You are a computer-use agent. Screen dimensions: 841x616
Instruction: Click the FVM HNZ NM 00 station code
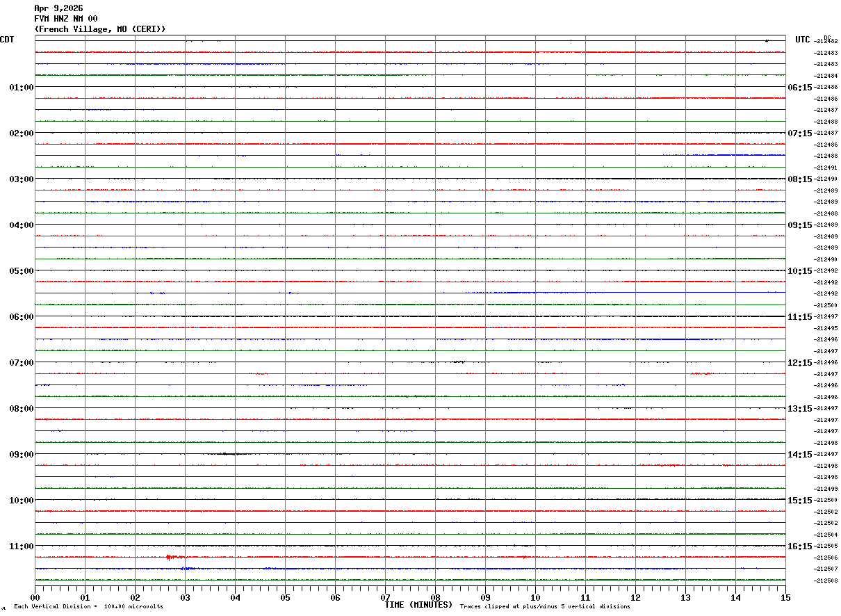[66, 19]
